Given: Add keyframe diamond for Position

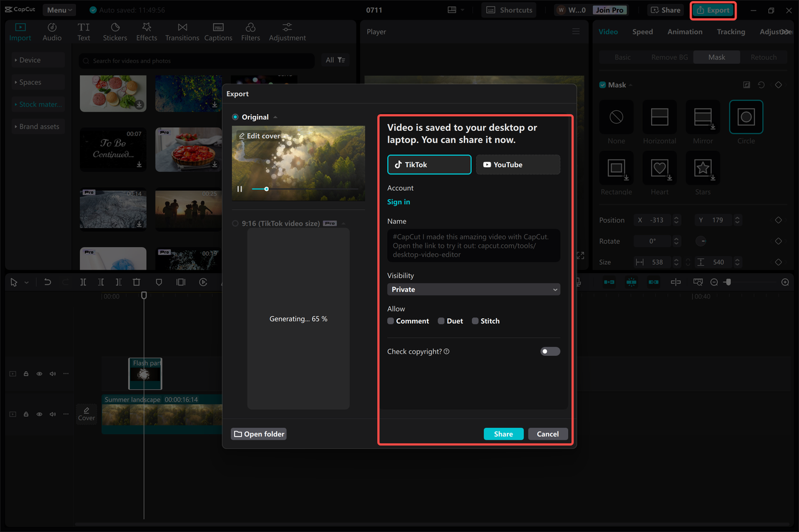Looking at the screenshot, I should click(778, 220).
